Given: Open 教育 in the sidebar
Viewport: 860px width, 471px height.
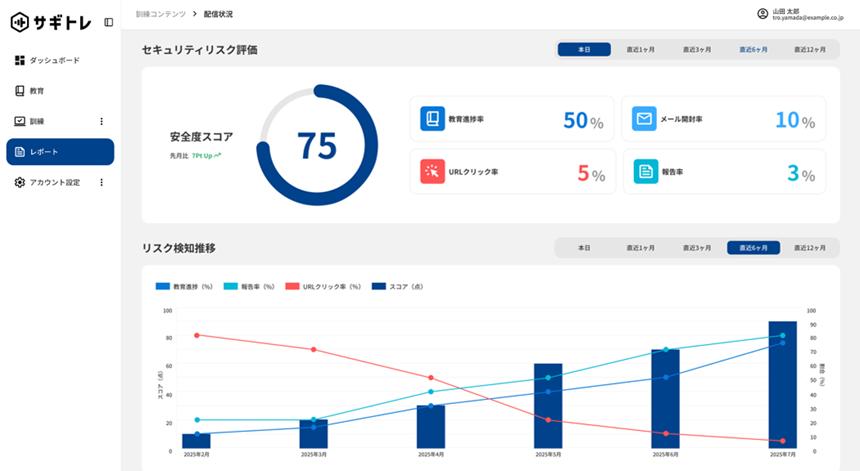Looking at the screenshot, I should click(36, 91).
